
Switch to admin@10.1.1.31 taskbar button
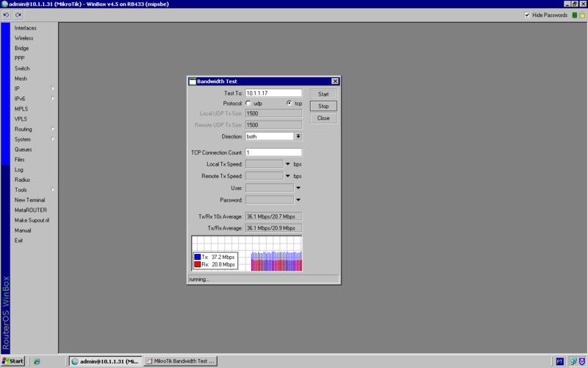point(105,361)
